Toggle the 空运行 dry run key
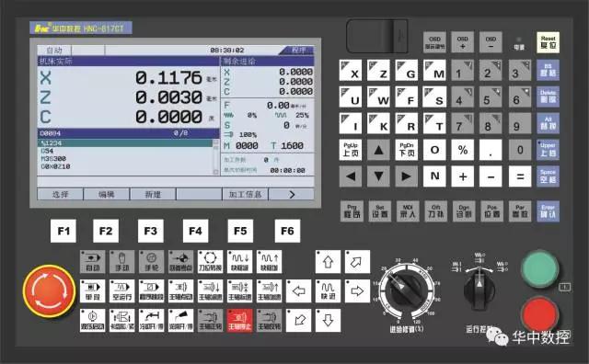The height and width of the screenshot is (364, 589). coord(122,290)
